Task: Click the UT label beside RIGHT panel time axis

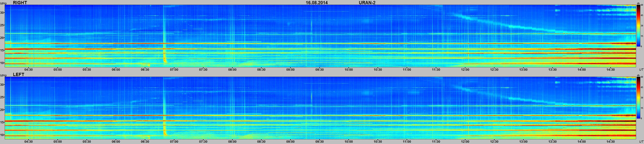Action: 641,69
